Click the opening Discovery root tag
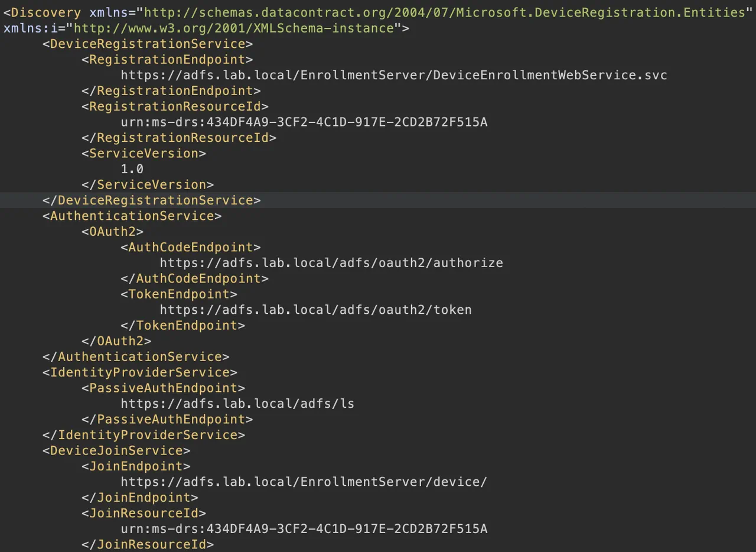Screen dimensions: 756x552 pos(42,12)
